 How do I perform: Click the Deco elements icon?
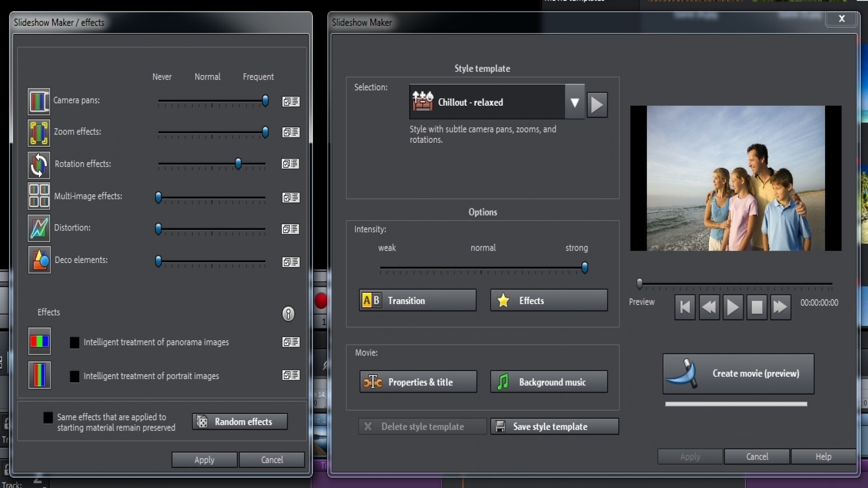click(x=39, y=260)
